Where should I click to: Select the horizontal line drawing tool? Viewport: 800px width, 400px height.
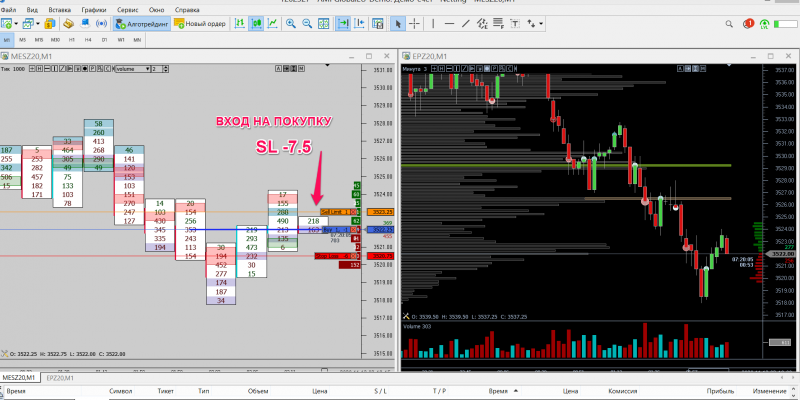click(x=449, y=23)
